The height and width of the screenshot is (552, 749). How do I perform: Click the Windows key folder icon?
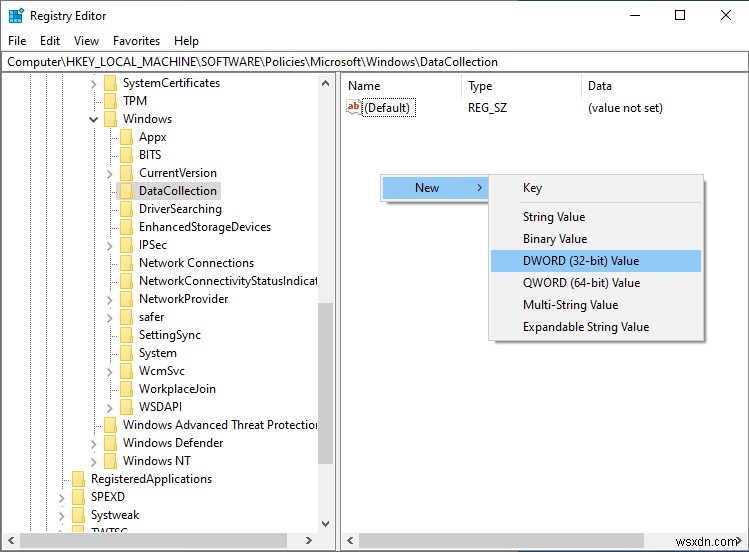tap(110, 119)
